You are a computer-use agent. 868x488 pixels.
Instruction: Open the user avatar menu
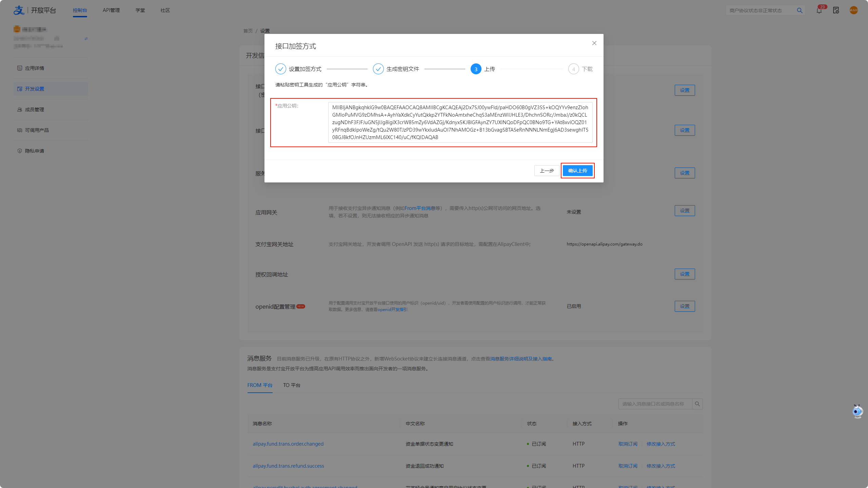(853, 11)
